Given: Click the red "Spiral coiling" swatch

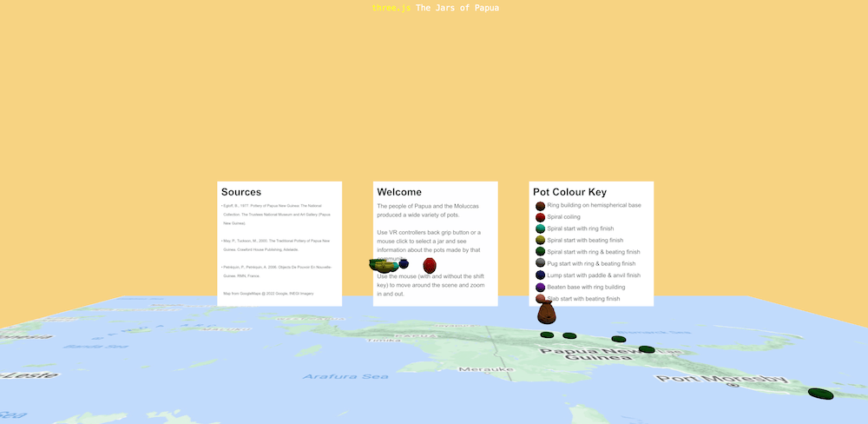Looking at the screenshot, I should click(x=540, y=218).
